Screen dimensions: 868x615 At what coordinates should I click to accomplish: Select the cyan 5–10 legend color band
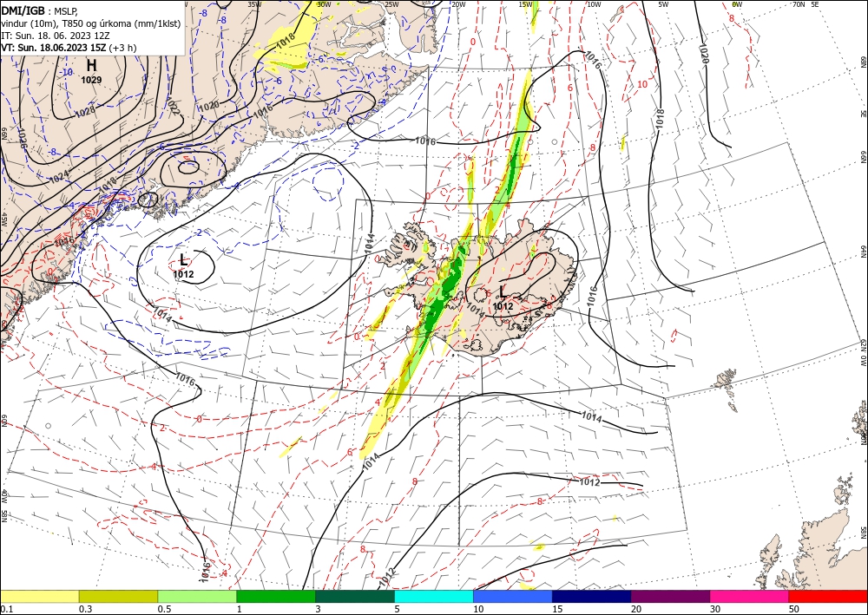434,596
